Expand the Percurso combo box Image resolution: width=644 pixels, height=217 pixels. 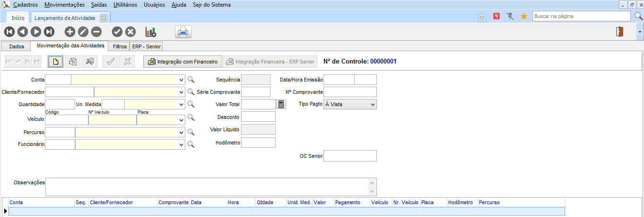182,132
